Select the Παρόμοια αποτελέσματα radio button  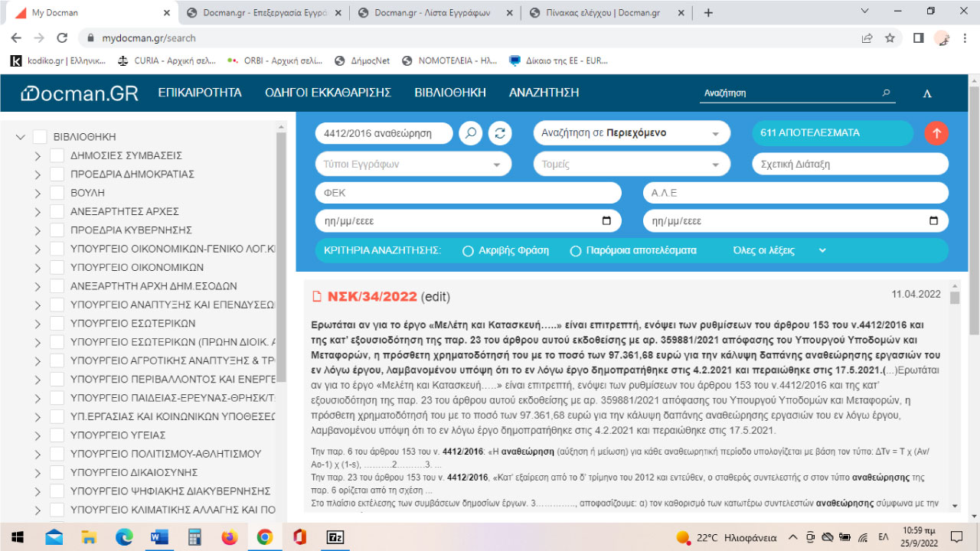[x=575, y=250]
